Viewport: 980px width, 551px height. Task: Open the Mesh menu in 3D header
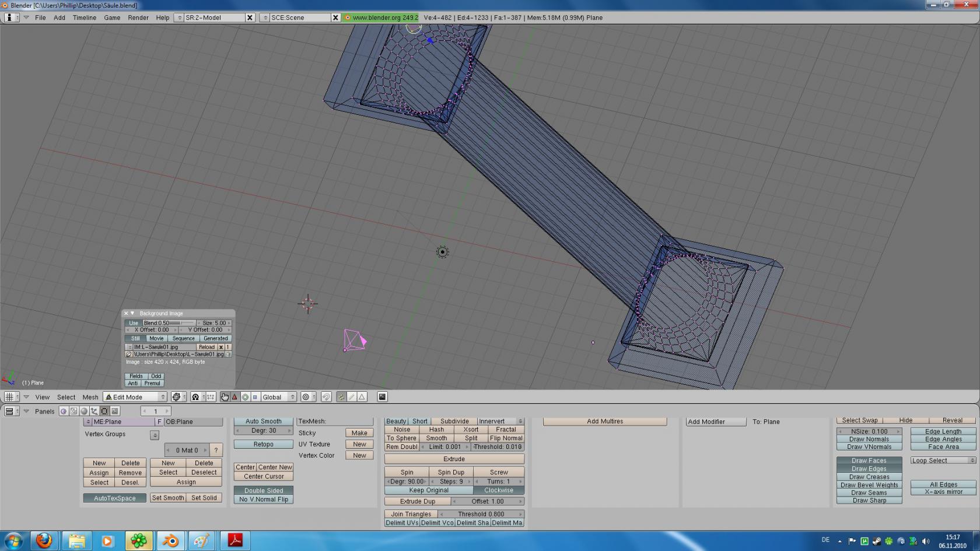[90, 397]
